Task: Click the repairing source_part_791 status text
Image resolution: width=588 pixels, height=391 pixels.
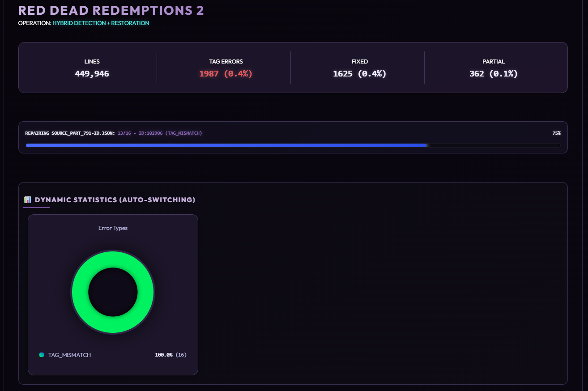Action: coord(70,133)
